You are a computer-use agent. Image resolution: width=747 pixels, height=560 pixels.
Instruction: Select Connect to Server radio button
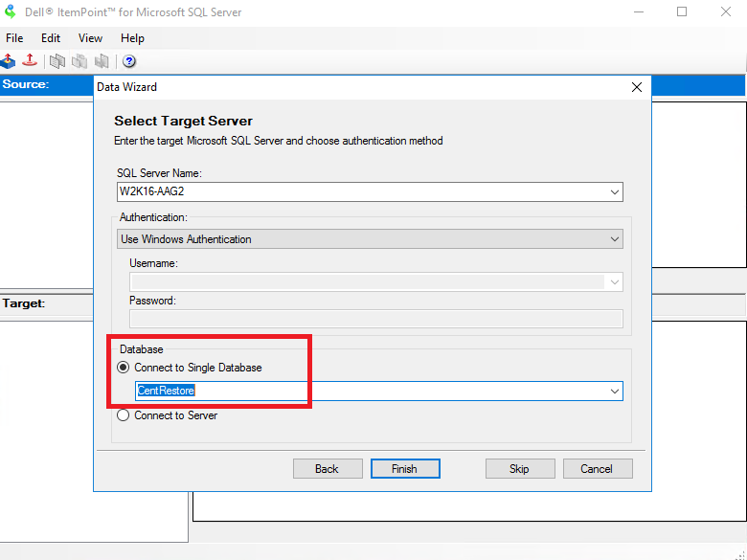[x=124, y=415]
